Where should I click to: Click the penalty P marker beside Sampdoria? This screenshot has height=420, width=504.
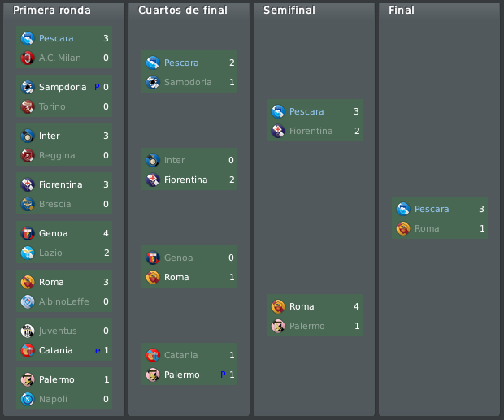point(97,87)
